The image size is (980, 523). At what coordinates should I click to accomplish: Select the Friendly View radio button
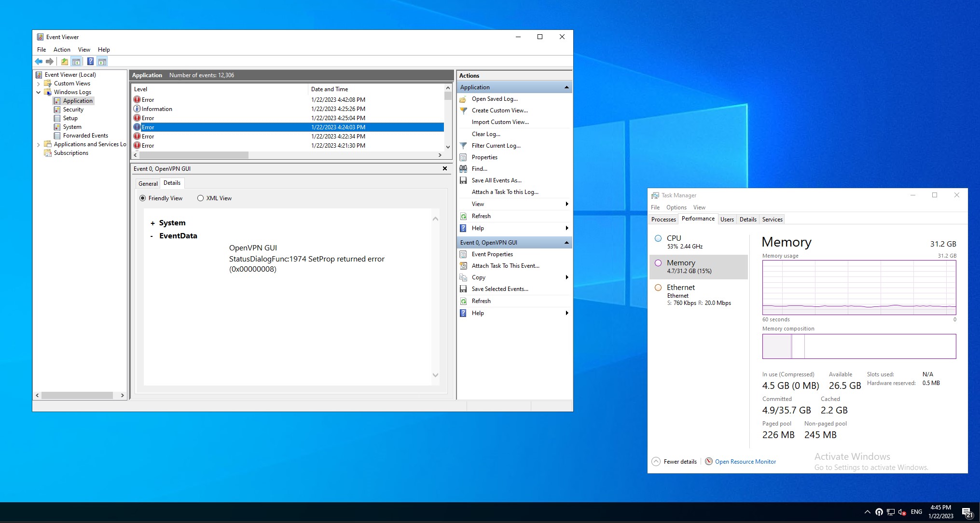click(142, 198)
